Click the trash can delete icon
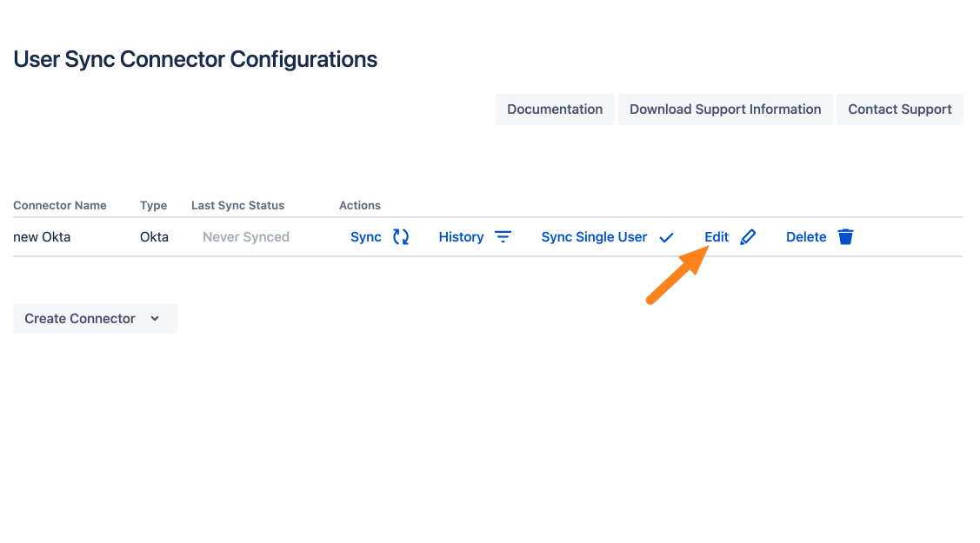The width and height of the screenshot is (980, 543). pos(845,237)
